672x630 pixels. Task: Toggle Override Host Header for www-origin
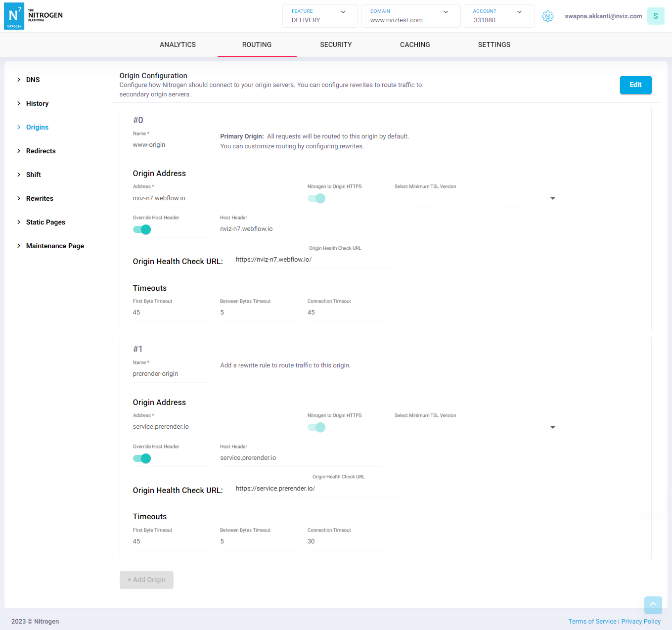pyautogui.click(x=142, y=229)
